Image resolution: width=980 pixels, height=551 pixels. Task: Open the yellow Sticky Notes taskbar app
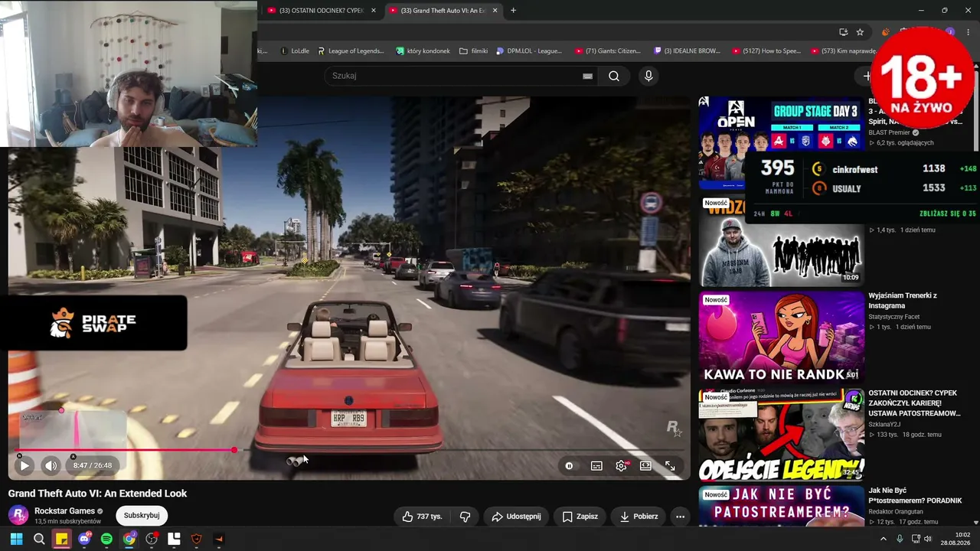61,539
